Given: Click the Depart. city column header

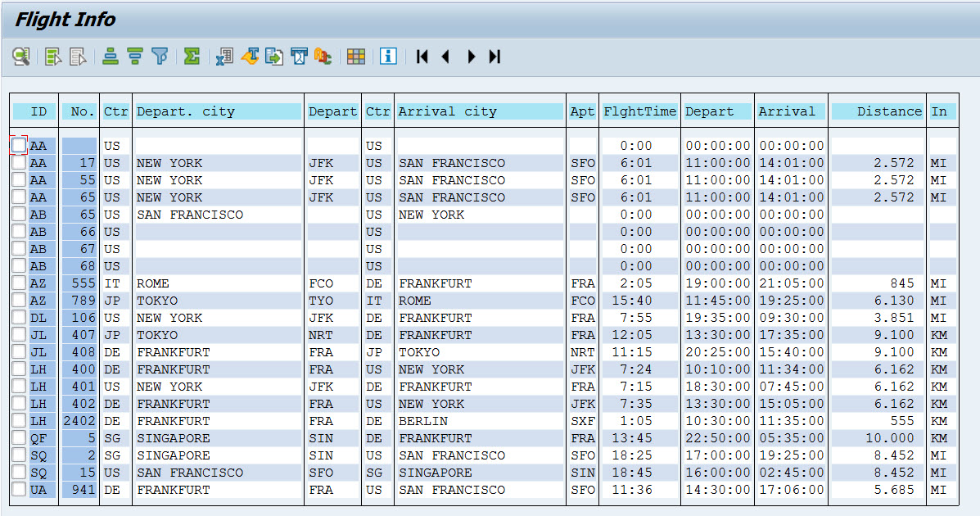Looking at the screenshot, I should (x=217, y=111).
